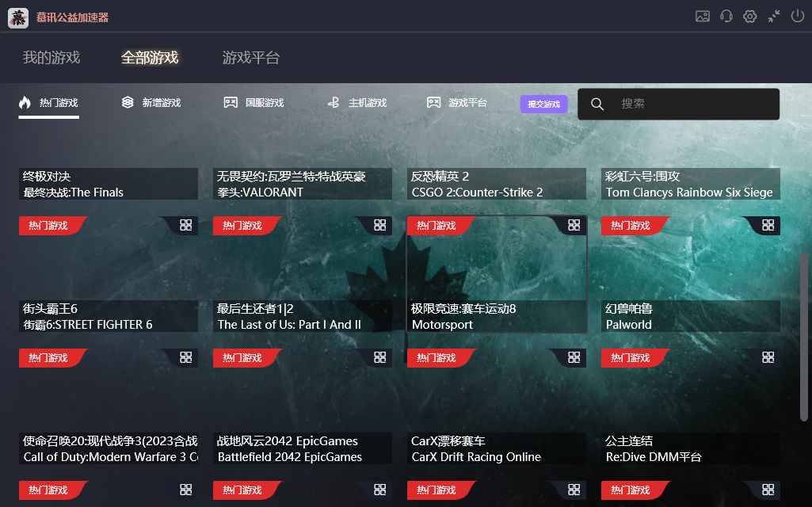This screenshot has height=507, width=812.
Task: Click the grid icon on STREET FIGHTER 6 card
Action: pyautogui.click(x=185, y=357)
